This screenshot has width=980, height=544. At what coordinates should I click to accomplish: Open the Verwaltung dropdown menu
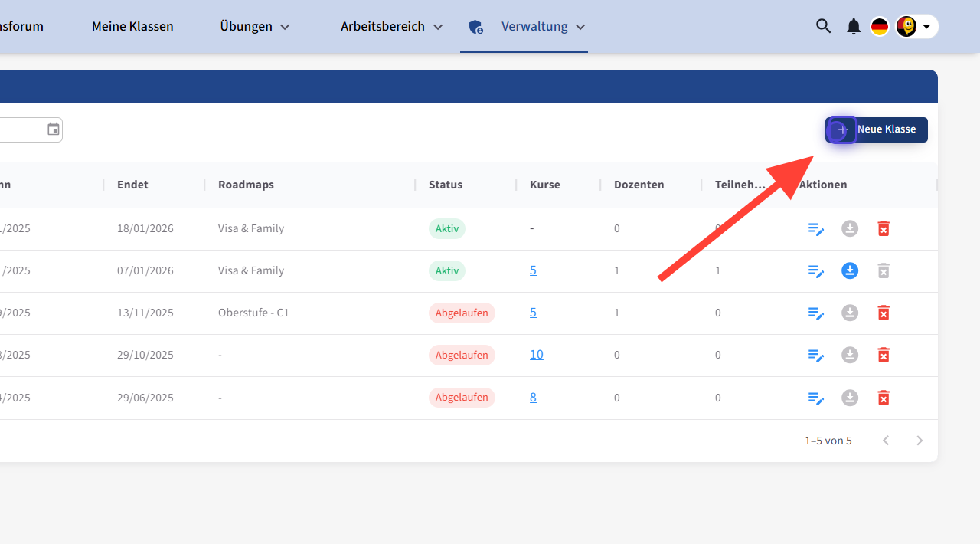point(543,27)
